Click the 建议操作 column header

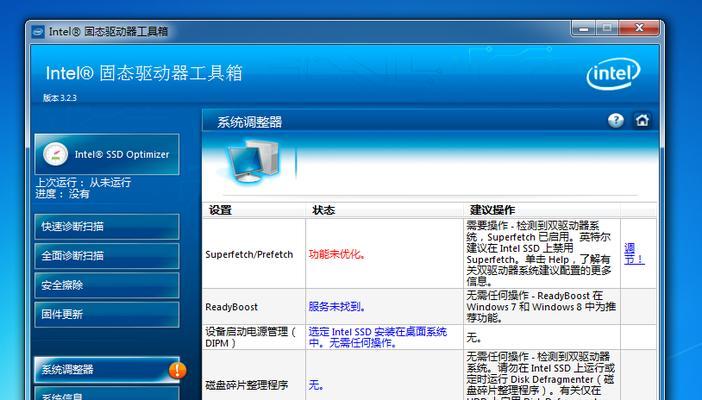(x=542, y=210)
